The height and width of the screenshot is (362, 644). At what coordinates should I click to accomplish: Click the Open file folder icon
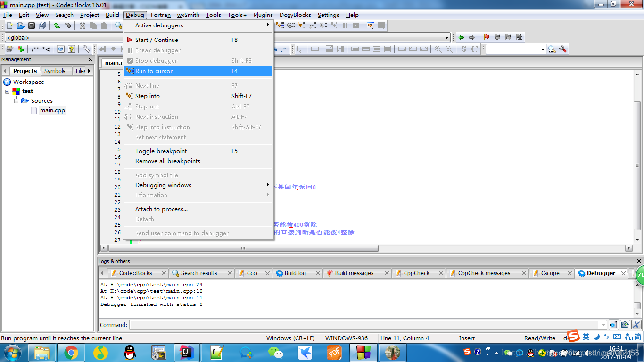(20, 25)
